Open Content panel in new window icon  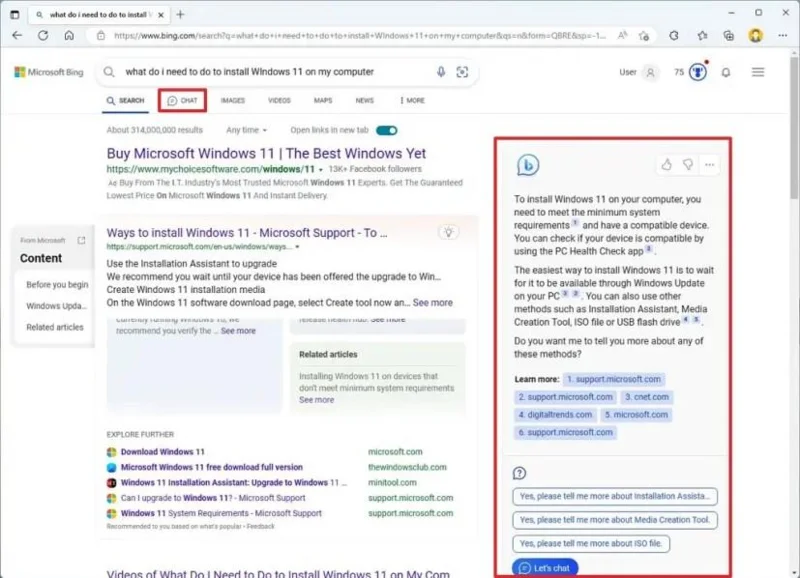point(81,240)
